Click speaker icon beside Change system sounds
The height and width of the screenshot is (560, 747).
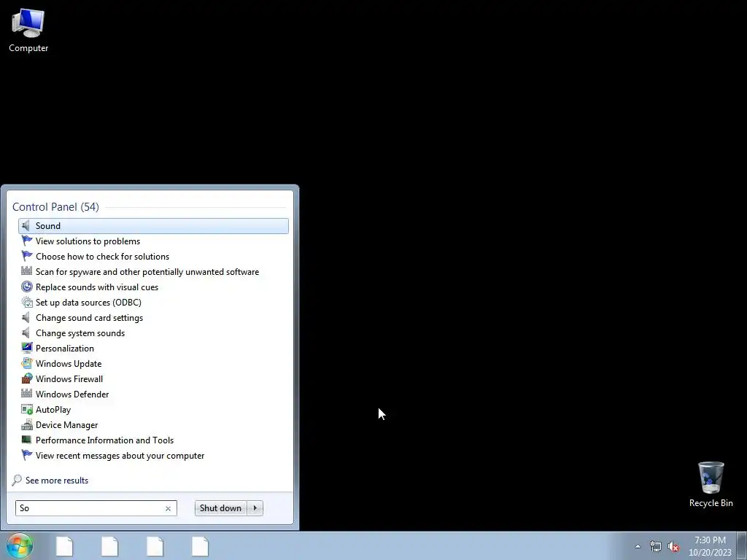[x=27, y=332]
